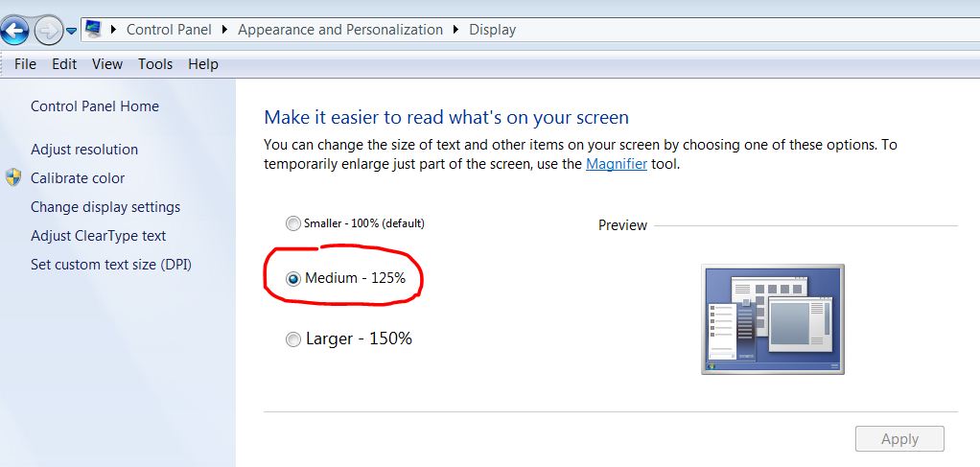Click the Apply button
This screenshot has width=980, height=467.
pyautogui.click(x=899, y=439)
